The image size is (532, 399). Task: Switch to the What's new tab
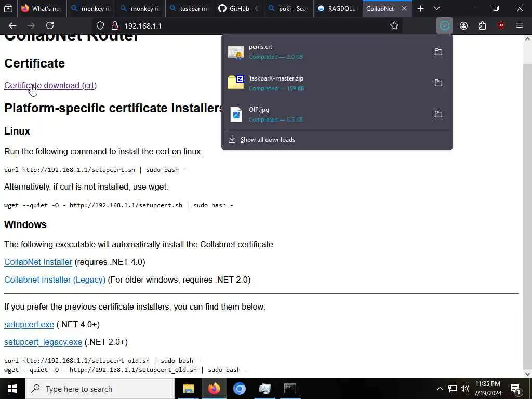(41, 9)
